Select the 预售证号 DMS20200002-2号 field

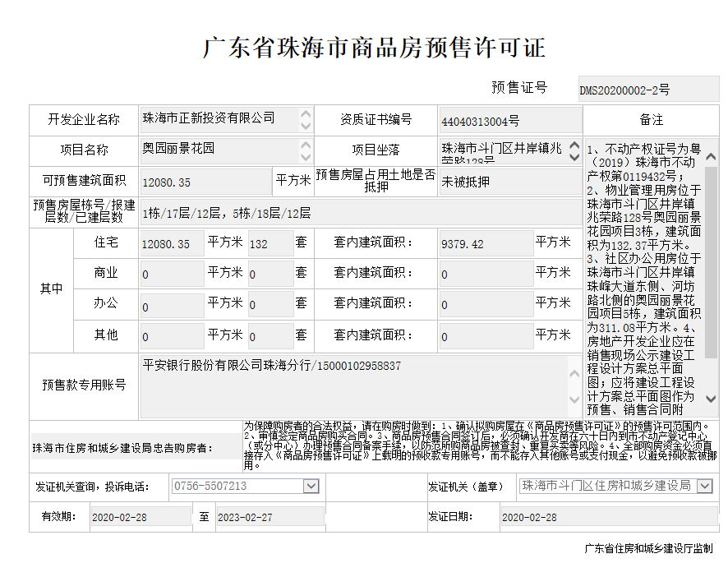point(647,89)
